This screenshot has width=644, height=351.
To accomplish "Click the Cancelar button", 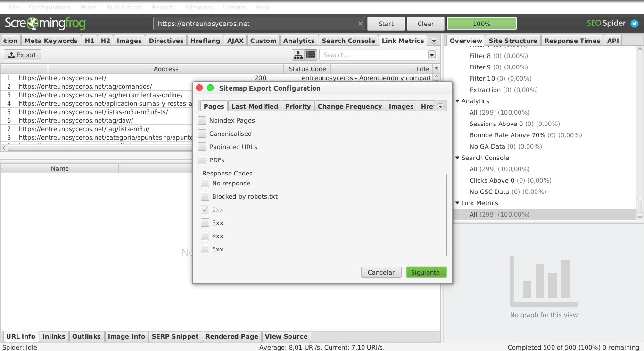I will click(x=381, y=272).
